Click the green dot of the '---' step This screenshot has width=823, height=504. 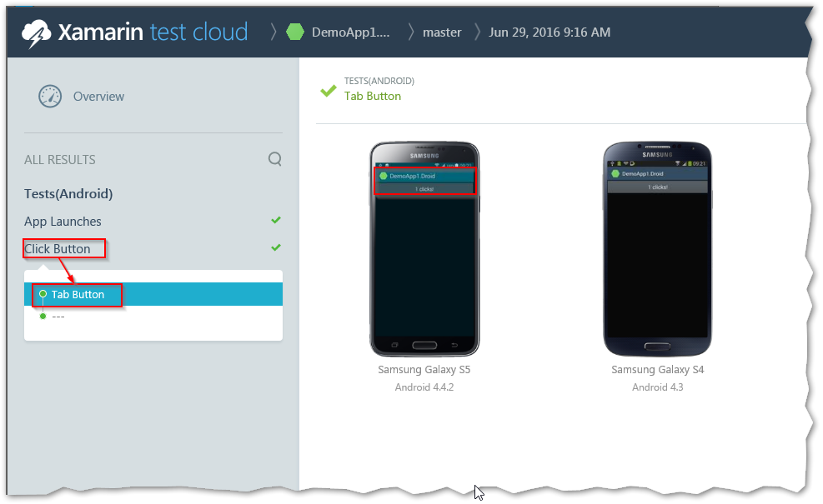[x=43, y=316]
